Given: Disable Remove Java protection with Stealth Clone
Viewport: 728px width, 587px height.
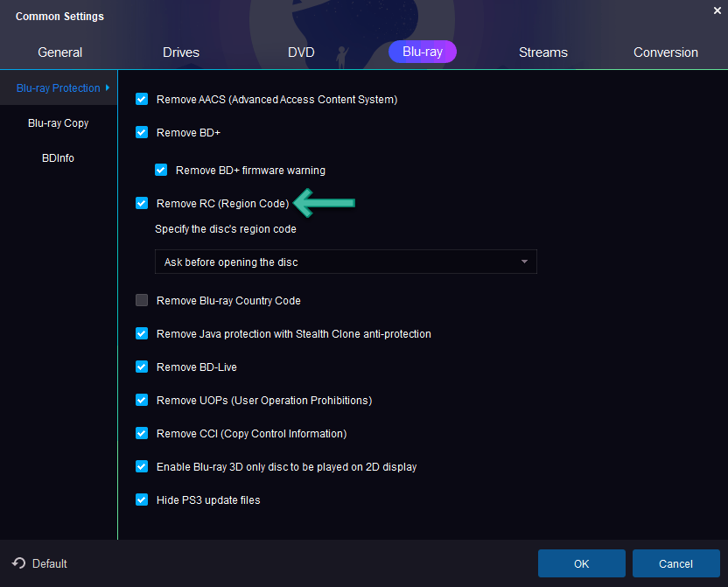Looking at the screenshot, I should (142, 333).
